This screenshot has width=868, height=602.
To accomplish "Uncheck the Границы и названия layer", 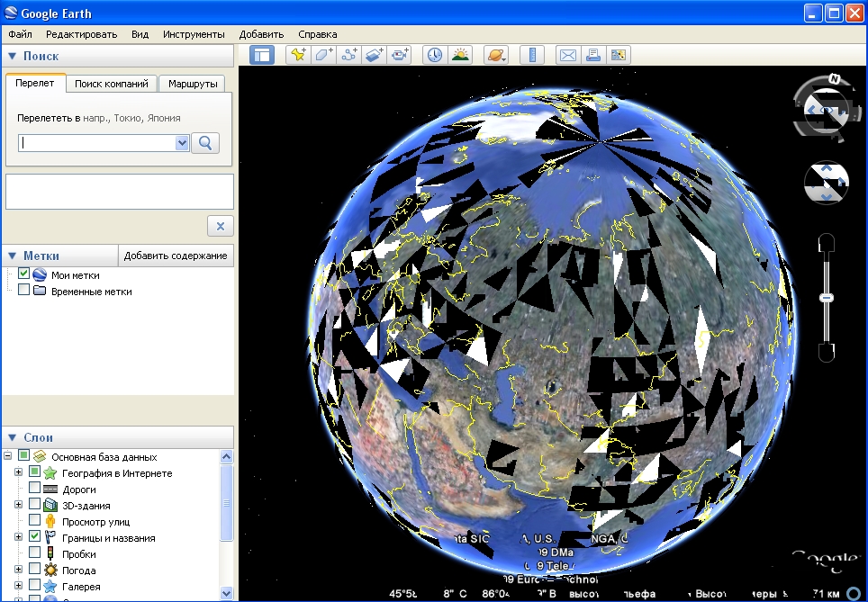I will click(x=35, y=538).
